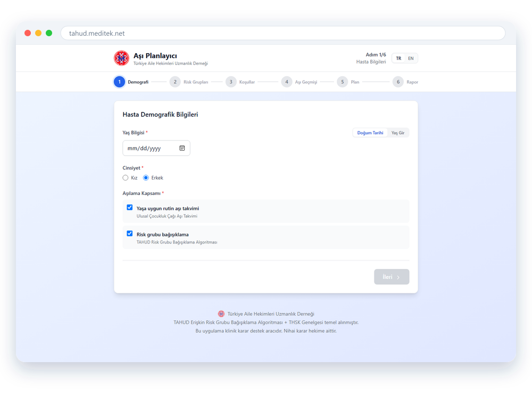The image size is (532, 393).
Task: Select the Kız radio button
Action: click(x=126, y=178)
